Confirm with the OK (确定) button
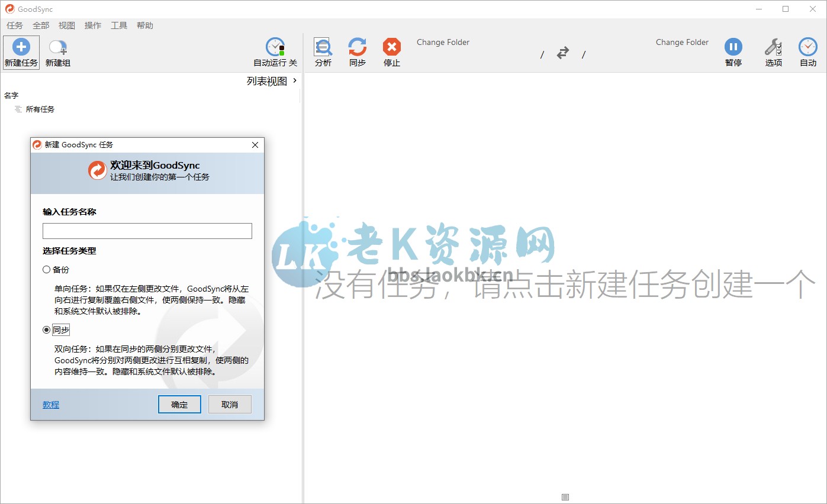 (x=179, y=405)
